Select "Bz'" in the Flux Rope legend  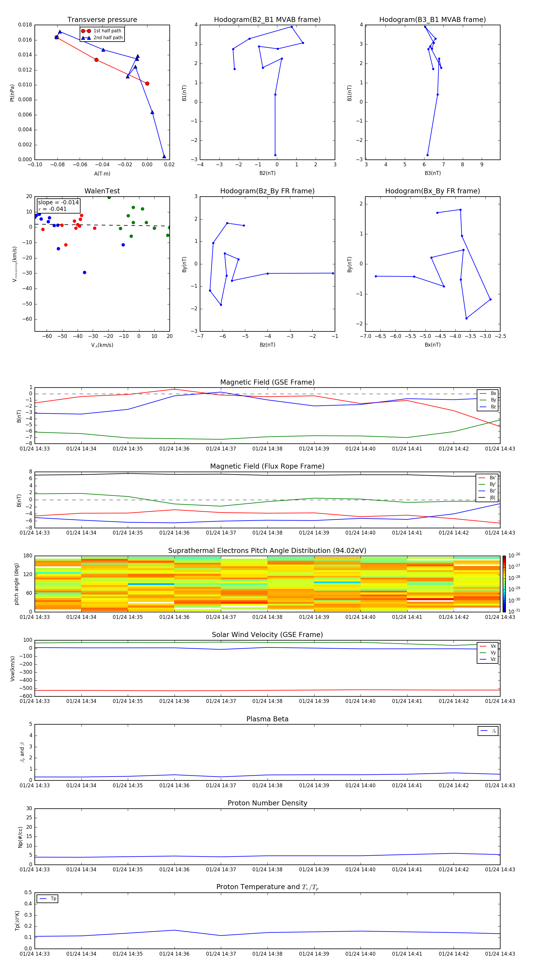tap(487, 491)
